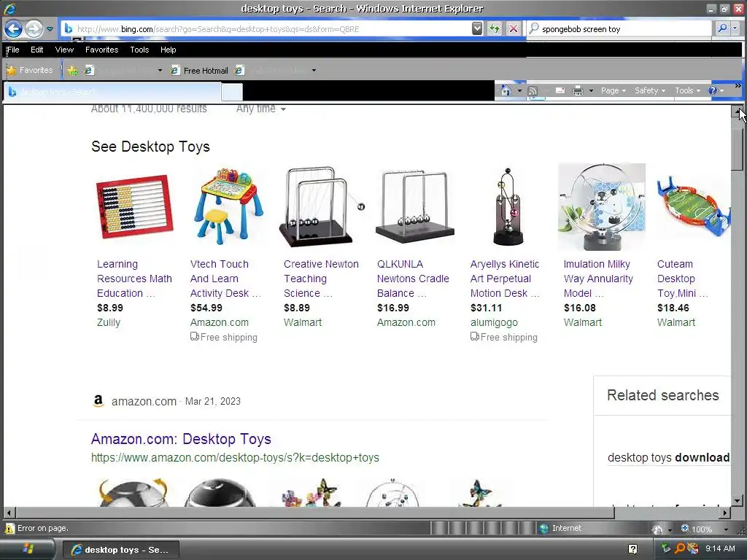Click the 'Amazon.com: Desktop Toys' result title
The image size is (747, 560).
(181, 439)
